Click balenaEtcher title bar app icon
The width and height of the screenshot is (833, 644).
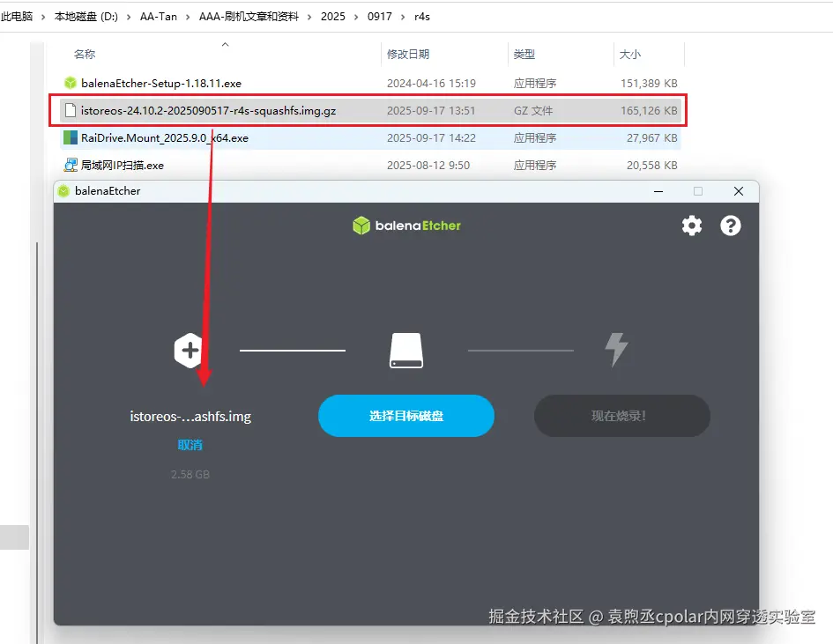(x=63, y=191)
